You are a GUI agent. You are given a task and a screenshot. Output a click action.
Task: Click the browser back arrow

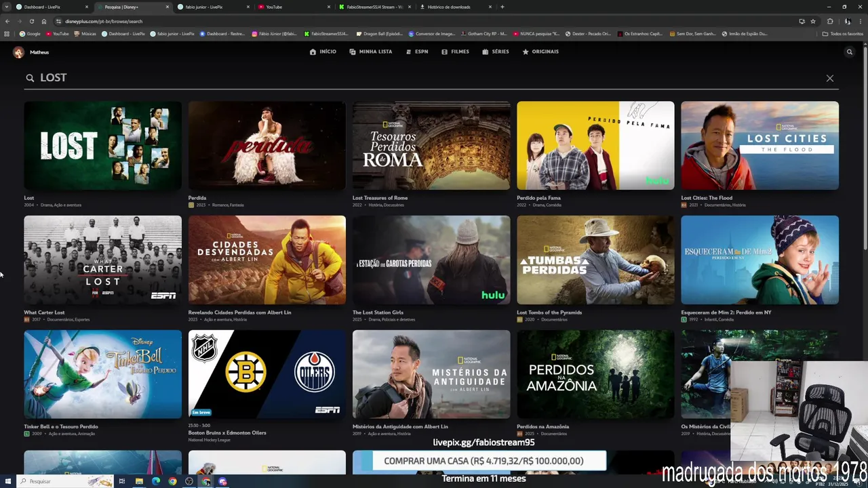7,21
